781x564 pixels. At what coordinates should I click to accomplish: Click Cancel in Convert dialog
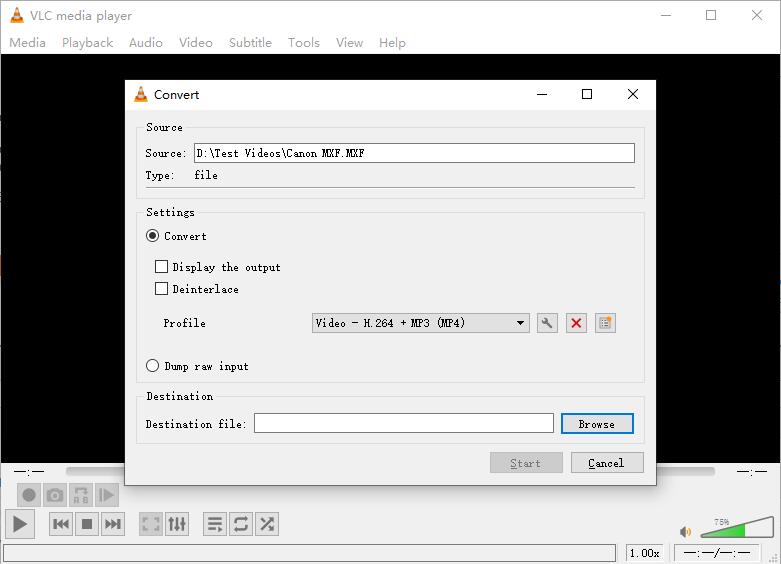point(607,463)
